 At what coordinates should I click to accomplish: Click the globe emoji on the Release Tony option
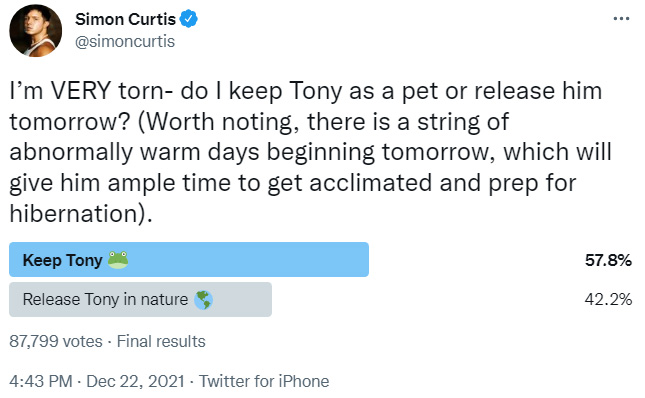click(x=204, y=300)
